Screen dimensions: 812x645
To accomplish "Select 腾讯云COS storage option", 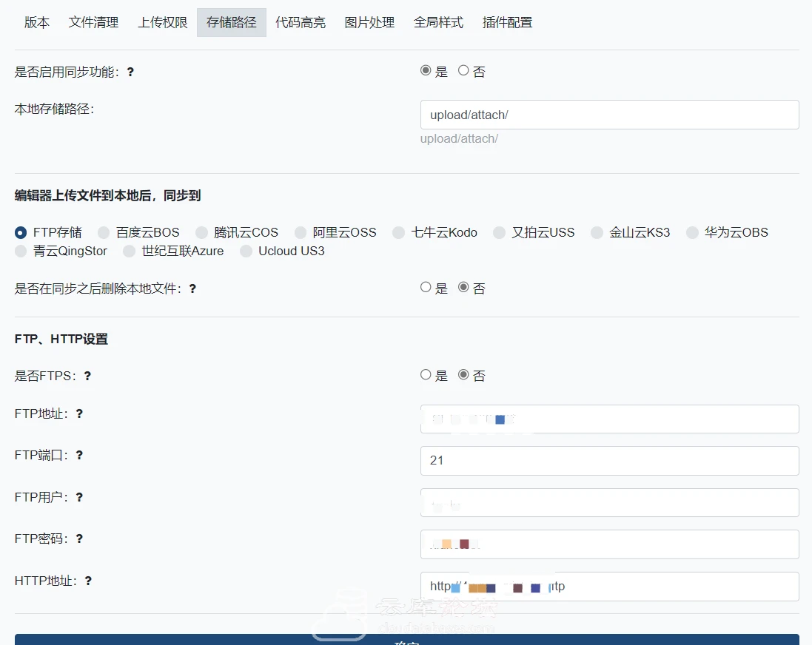I will point(201,233).
